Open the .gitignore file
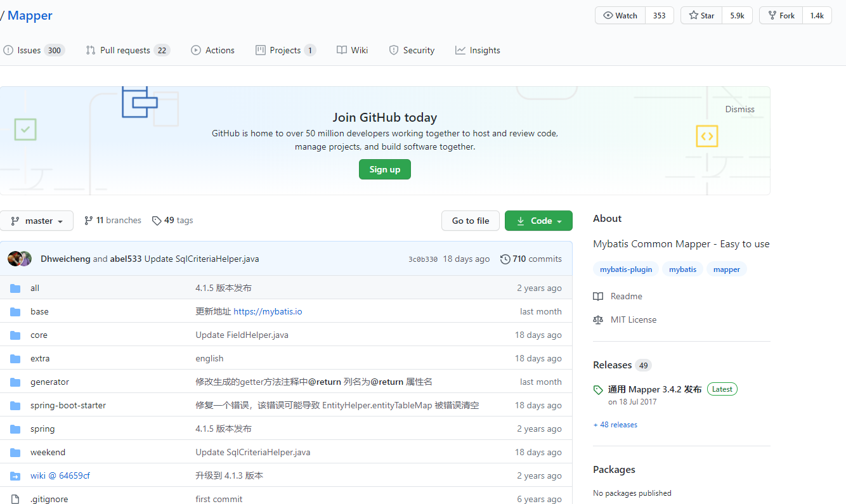The height and width of the screenshot is (504, 846). pos(49,499)
